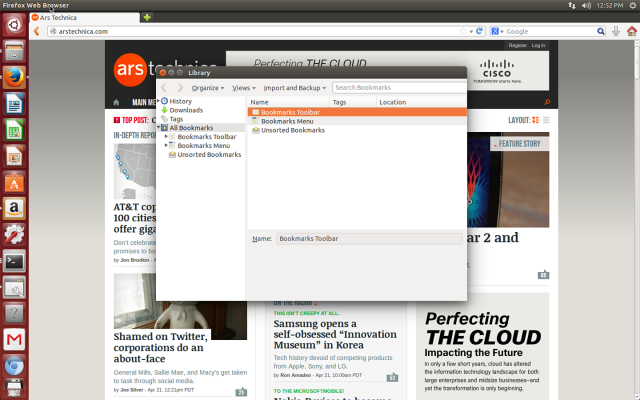Click the Ars Technica site search icon
The height and width of the screenshot is (400, 640).
pyautogui.click(x=547, y=102)
